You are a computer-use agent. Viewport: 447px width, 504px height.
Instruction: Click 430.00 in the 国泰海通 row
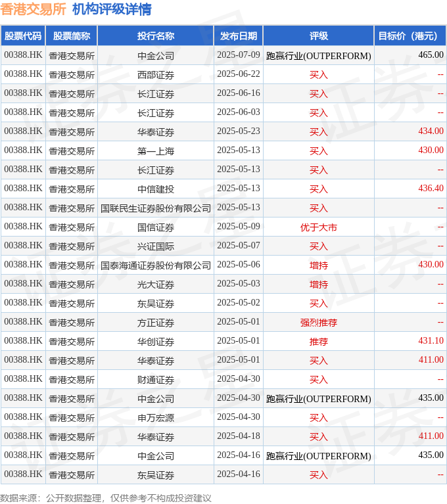[431, 264]
